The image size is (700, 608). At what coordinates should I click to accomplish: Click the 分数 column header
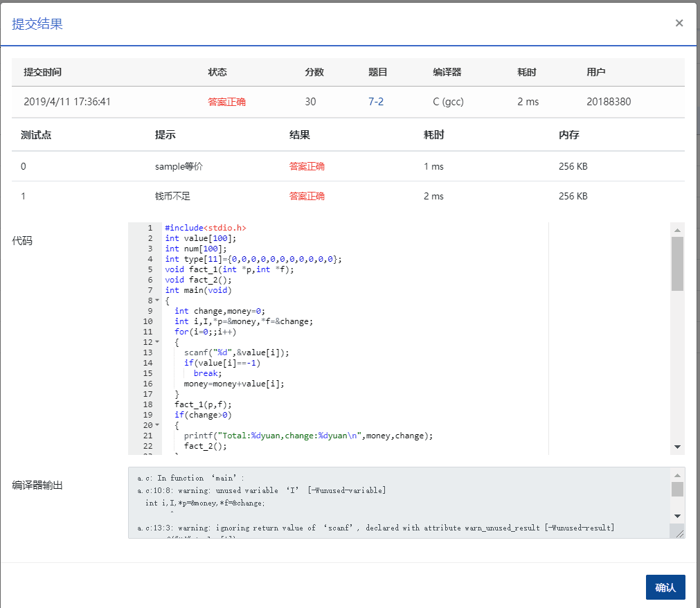point(314,72)
